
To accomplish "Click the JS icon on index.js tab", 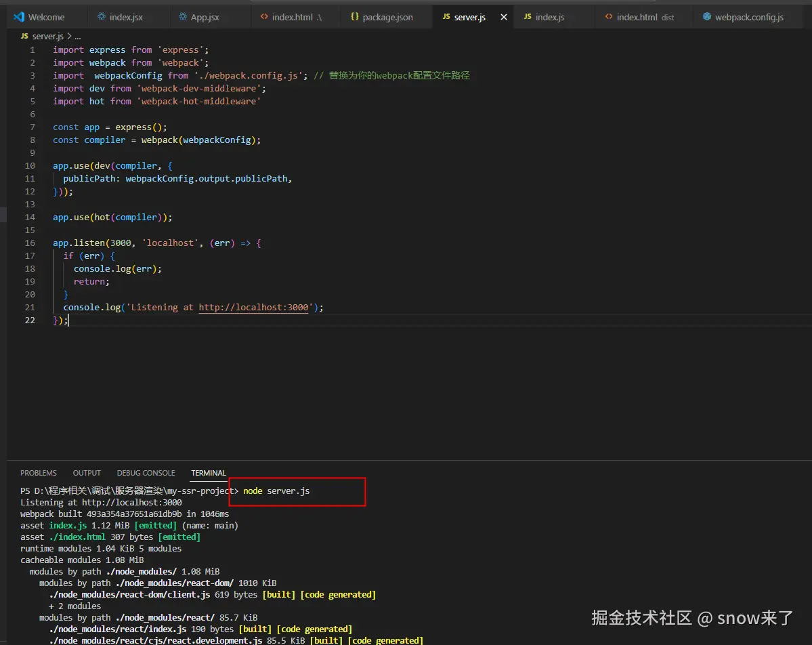I will tap(527, 16).
